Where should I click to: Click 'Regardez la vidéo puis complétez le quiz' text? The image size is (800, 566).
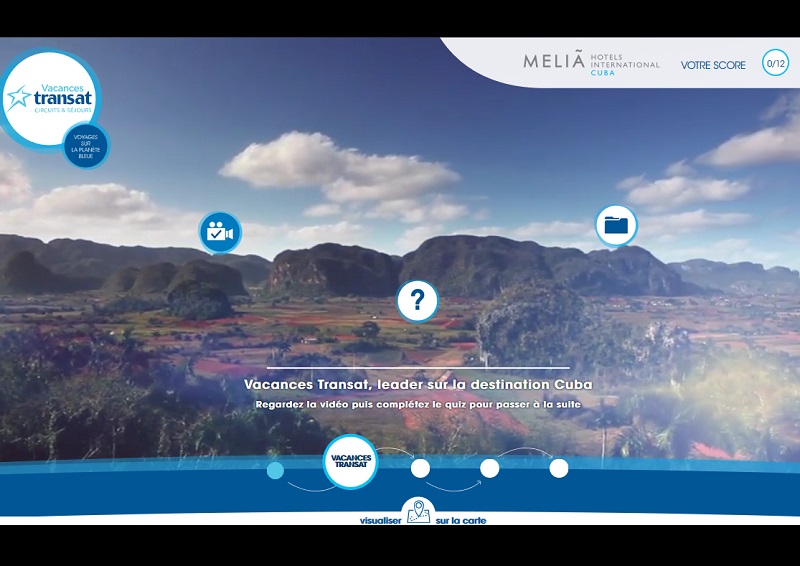tap(418, 404)
